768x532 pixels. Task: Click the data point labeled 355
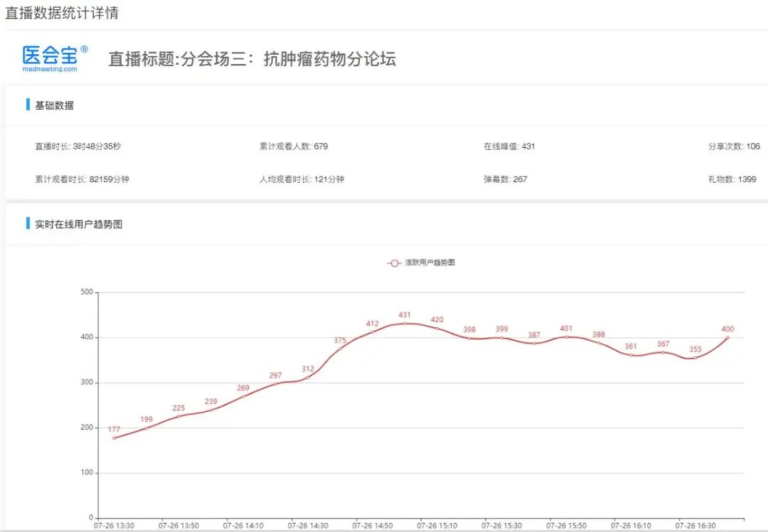pos(695,358)
